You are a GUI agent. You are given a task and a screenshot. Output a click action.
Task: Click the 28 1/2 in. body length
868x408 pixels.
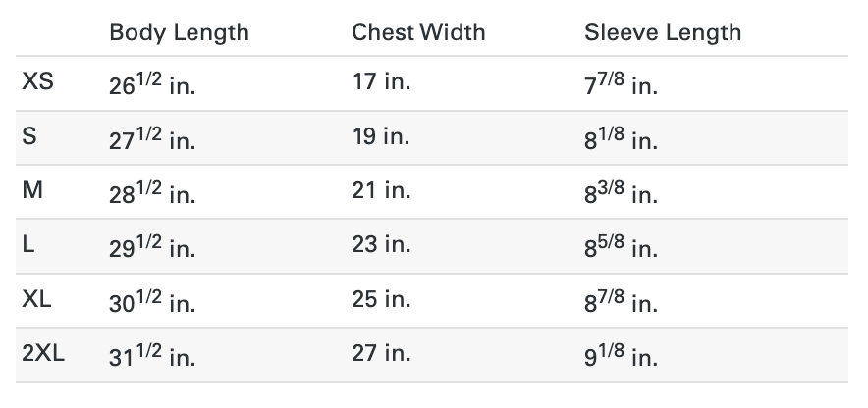[x=152, y=192]
